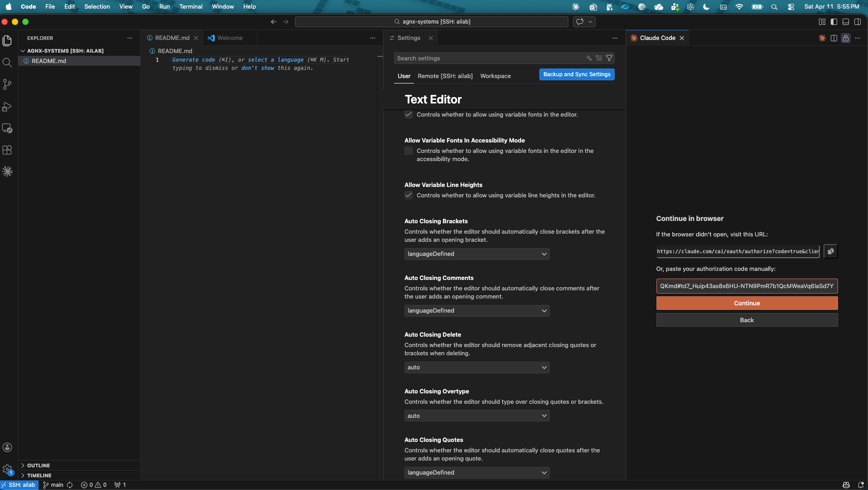Open Run and Debug view
The height and width of the screenshot is (490, 868).
(x=7, y=107)
